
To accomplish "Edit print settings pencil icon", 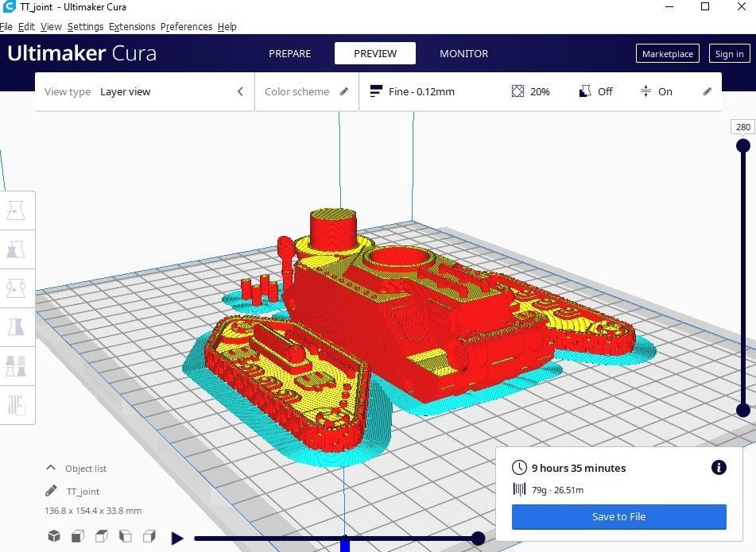I will point(707,91).
